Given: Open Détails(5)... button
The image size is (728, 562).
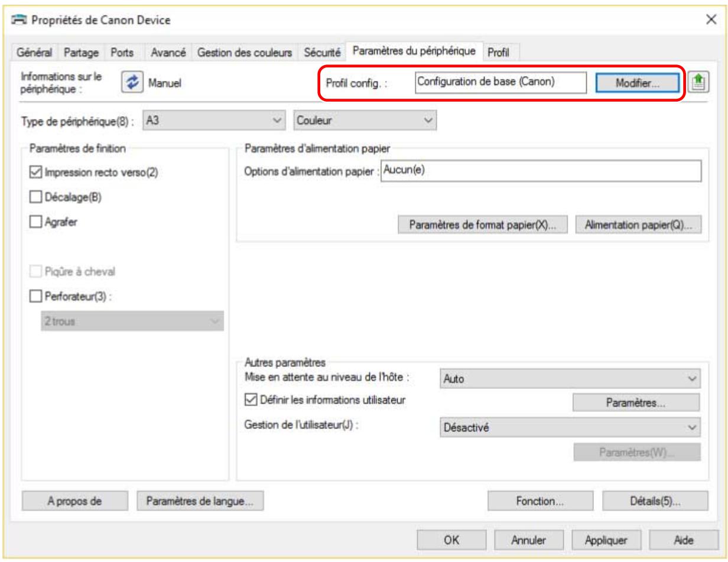Looking at the screenshot, I should tap(655, 501).
